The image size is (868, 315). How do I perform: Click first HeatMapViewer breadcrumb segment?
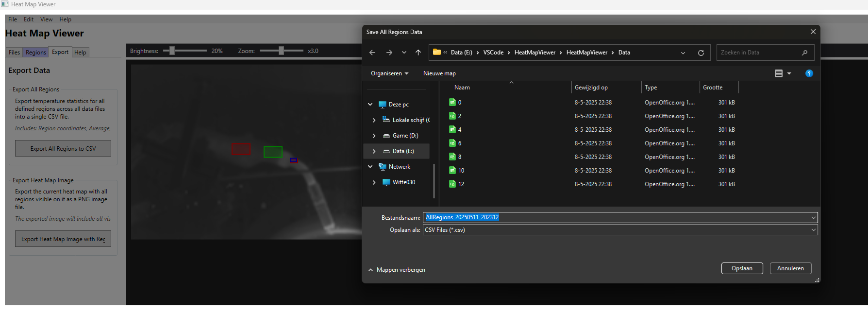[x=534, y=52]
